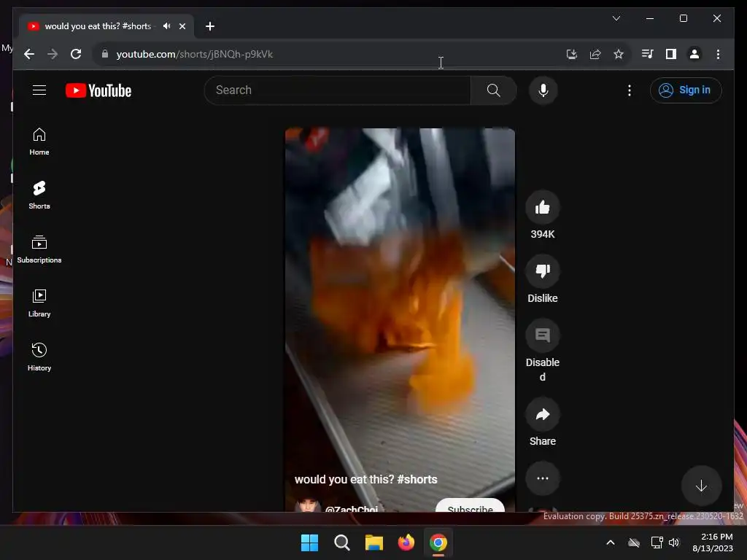The height and width of the screenshot is (560, 747).
Task: Launch Firefox from taskbar
Action: [x=406, y=542]
